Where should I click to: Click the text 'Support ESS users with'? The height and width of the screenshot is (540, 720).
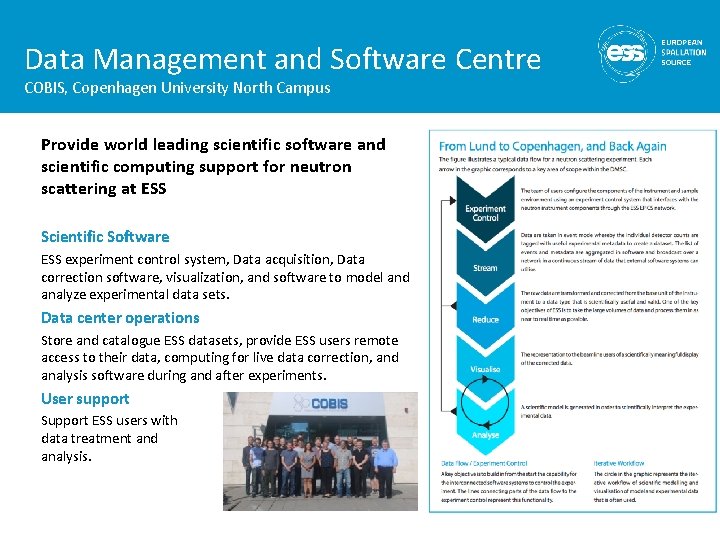109,421
